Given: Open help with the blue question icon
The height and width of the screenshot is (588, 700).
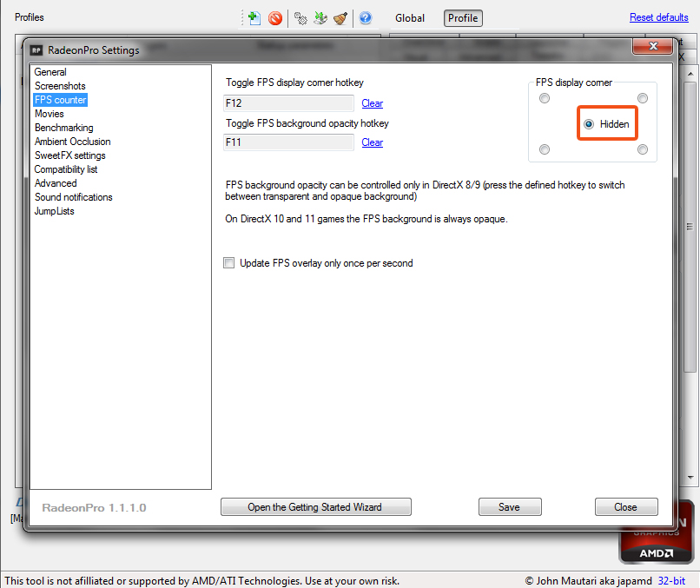Looking at the screenshot, I should (x=366, y=18).
